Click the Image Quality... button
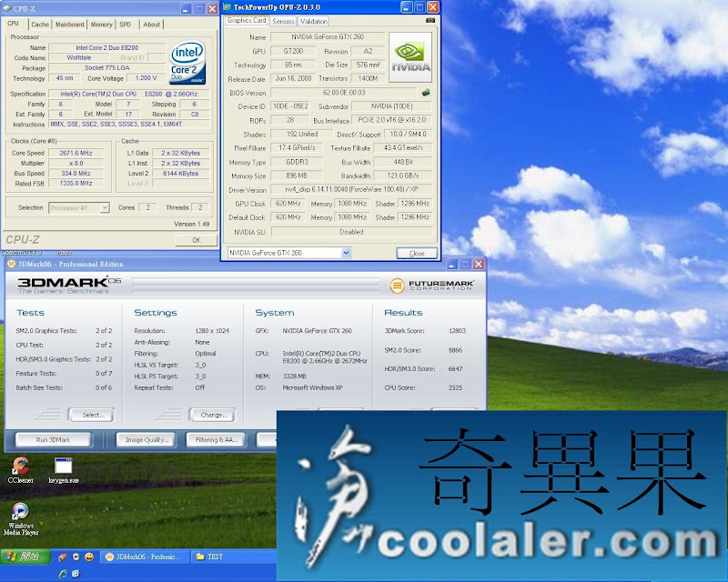Screen dimensions: 728x582 pos(146,439)
